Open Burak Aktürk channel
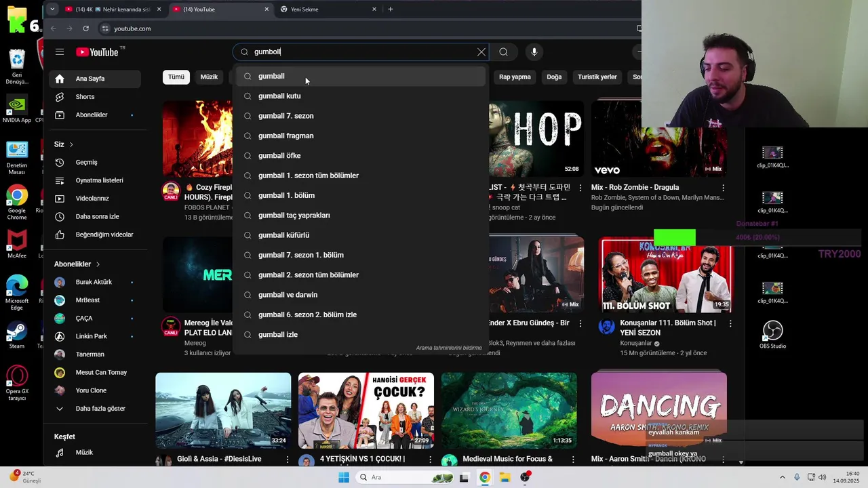This screenshot has width=868, height=488. click(x=95, y=282)
